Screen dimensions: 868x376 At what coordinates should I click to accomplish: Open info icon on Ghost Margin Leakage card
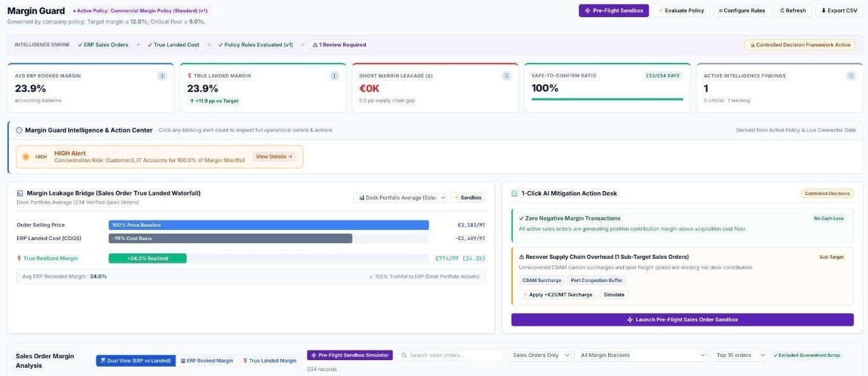click(506, 76)
